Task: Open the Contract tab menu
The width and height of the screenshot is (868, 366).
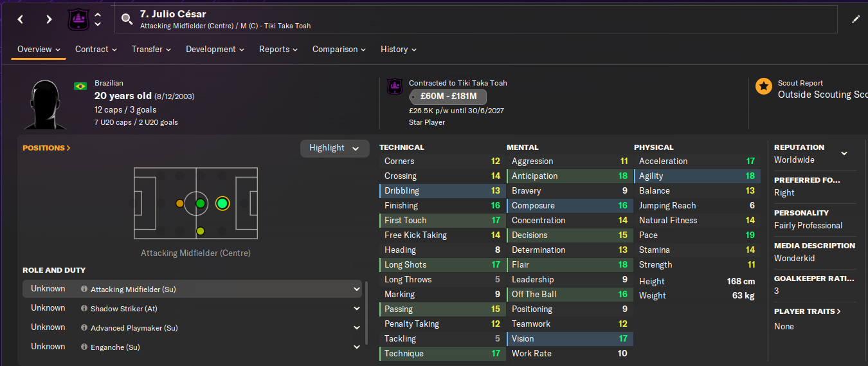Action: 96,49
